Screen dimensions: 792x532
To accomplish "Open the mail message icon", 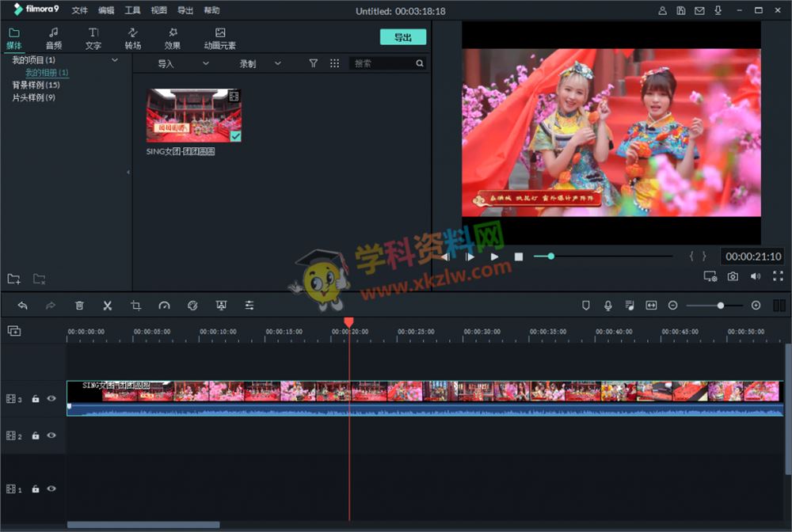I will (699, 10).
